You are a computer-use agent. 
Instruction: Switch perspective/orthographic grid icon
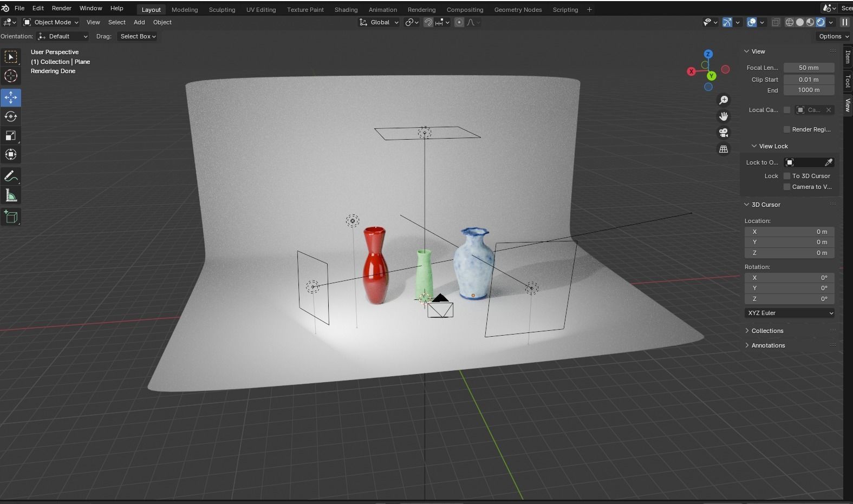click(x=724, y=149)
